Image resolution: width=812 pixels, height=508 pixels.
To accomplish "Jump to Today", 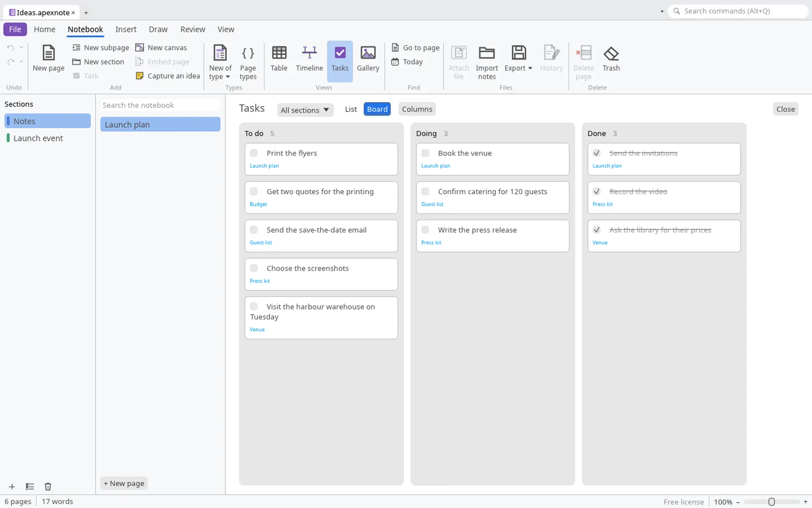I will [407, 62].
